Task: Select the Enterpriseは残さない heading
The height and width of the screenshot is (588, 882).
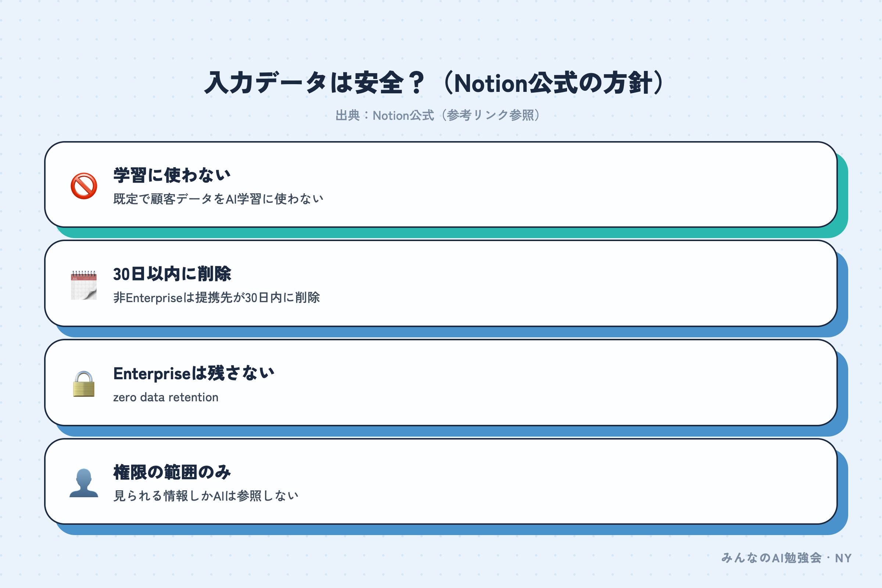Action: tap(194, 373)
